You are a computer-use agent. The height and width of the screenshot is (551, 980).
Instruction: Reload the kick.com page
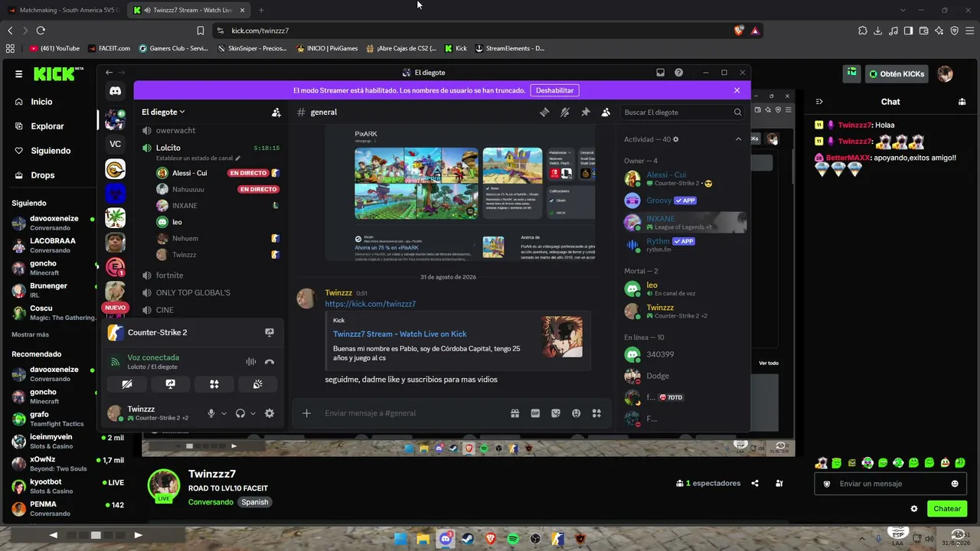(41, 31)
